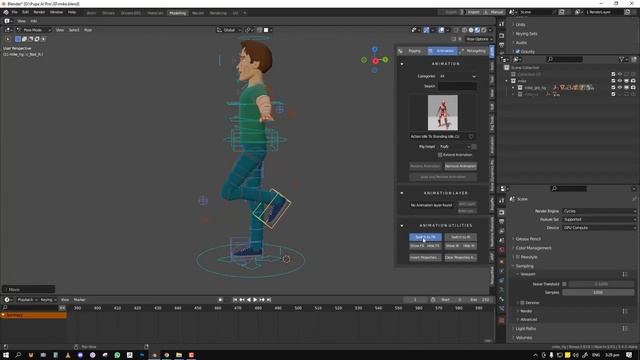
Task: Switch to the Modeling workspace tab
Action: tap(178, 13)
